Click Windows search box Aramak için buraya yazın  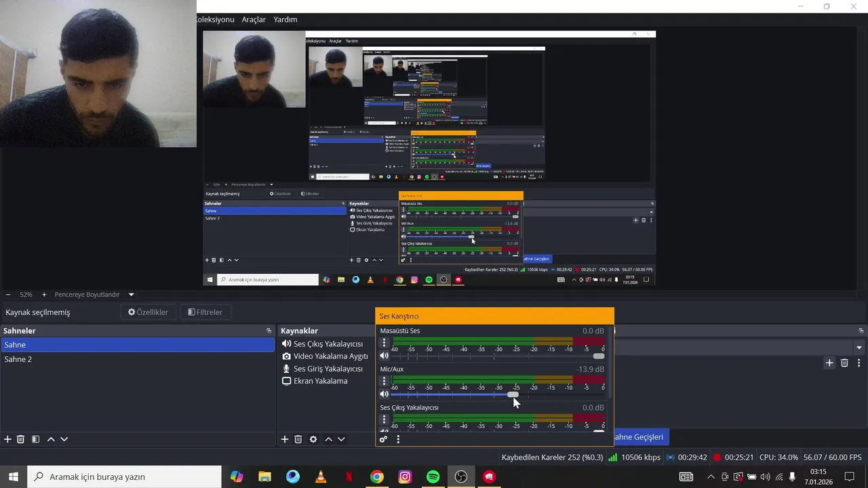click(x=124, y=476)
